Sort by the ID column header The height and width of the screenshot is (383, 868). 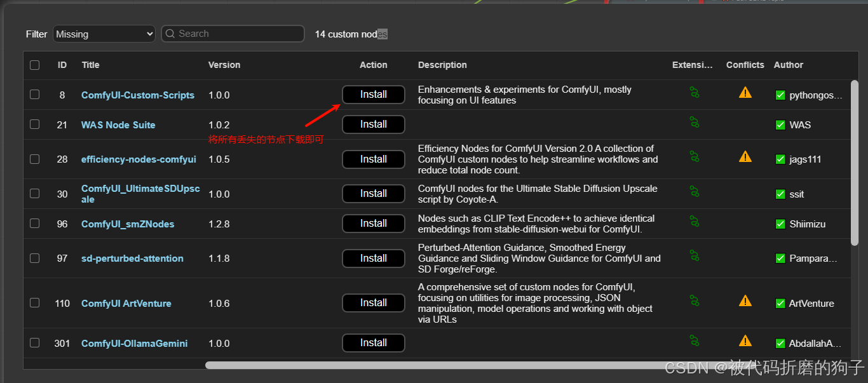62,65
